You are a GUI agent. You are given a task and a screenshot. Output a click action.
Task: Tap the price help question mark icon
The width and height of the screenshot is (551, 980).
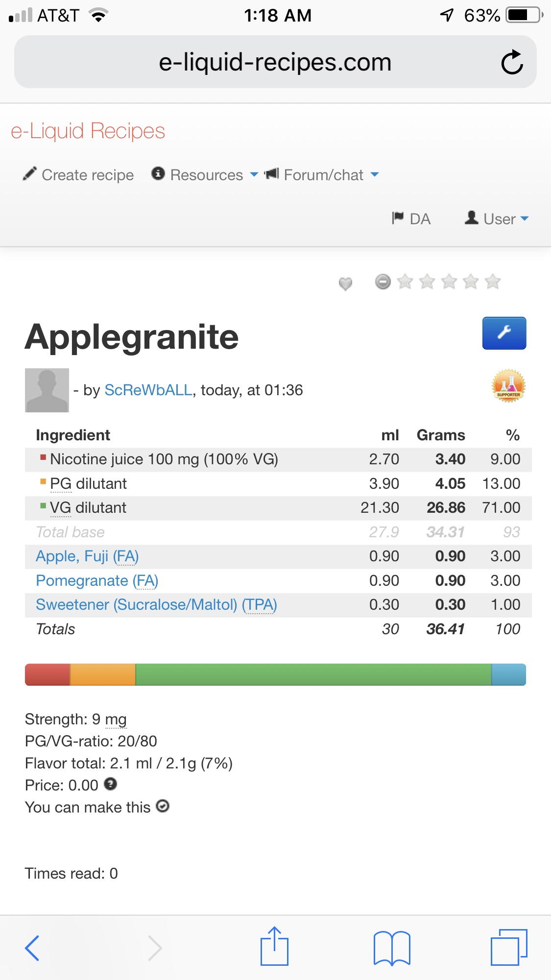(x=111, y=784)
